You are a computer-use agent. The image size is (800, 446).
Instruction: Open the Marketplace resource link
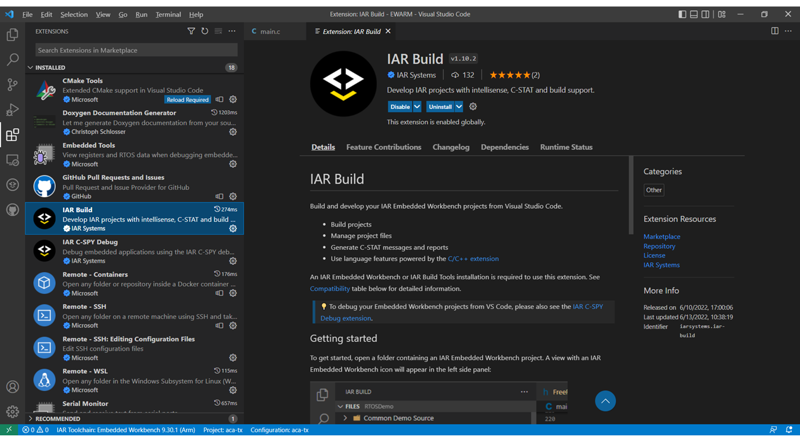click(x=662, y=236)
